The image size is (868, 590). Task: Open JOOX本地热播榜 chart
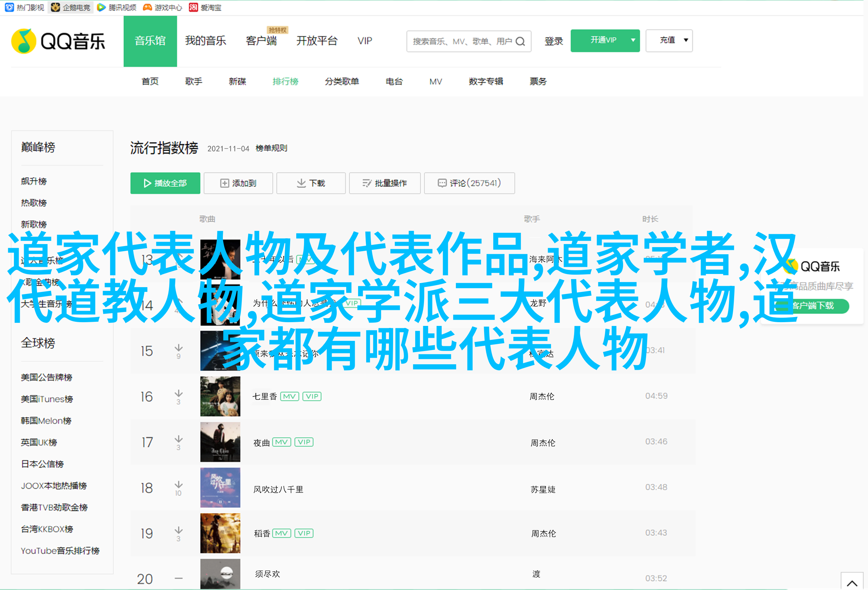(54, 486)
